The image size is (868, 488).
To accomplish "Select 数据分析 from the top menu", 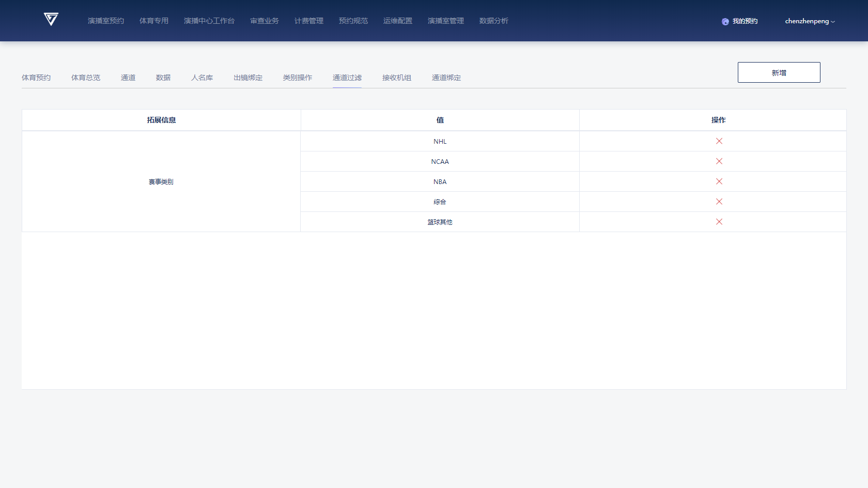I will click(494, 21).
